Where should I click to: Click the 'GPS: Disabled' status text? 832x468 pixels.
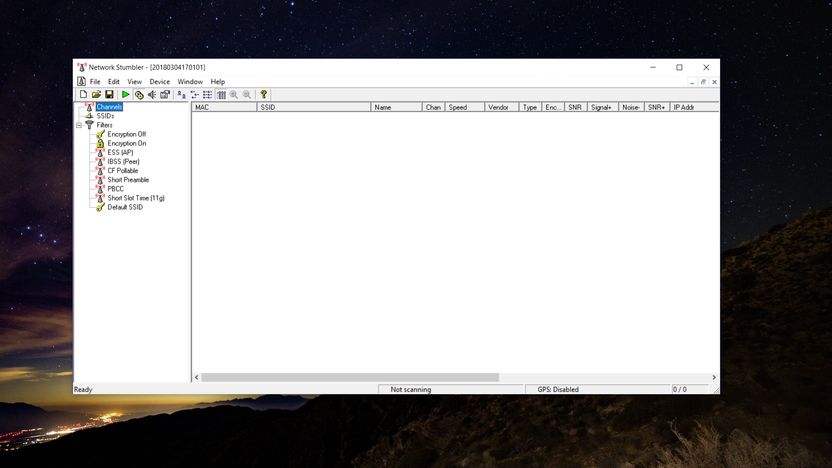[x=558, y=389]
